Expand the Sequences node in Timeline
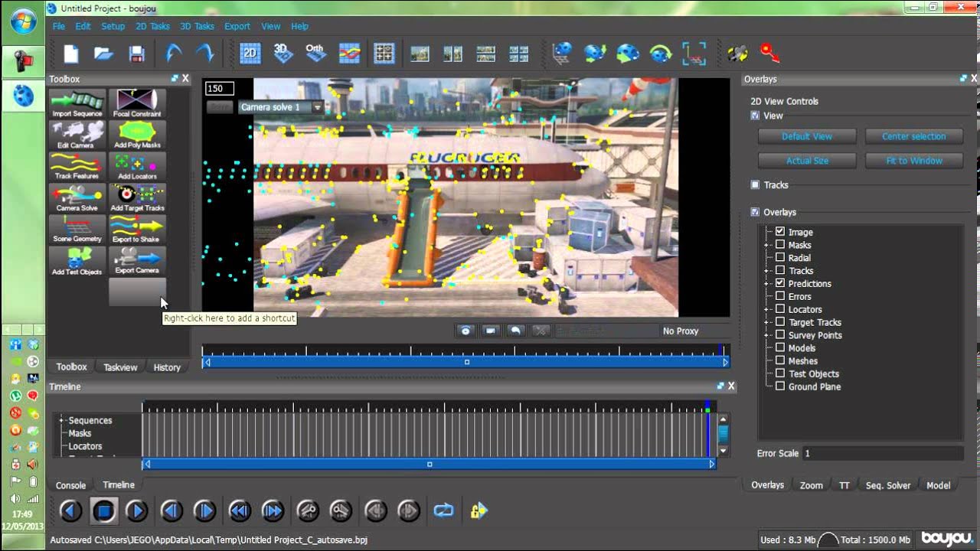 [x=61, y=420]
